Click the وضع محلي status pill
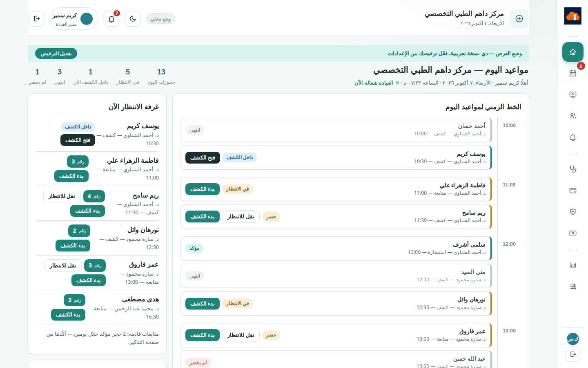Image resolution: width=588 pixels, height=368 pixels. (160, 19)
